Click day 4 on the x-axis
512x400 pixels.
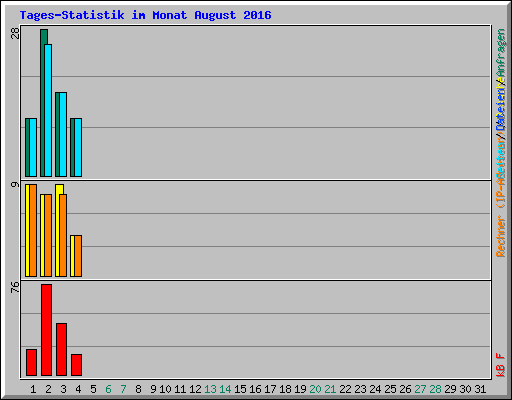(x=78, y=389)
